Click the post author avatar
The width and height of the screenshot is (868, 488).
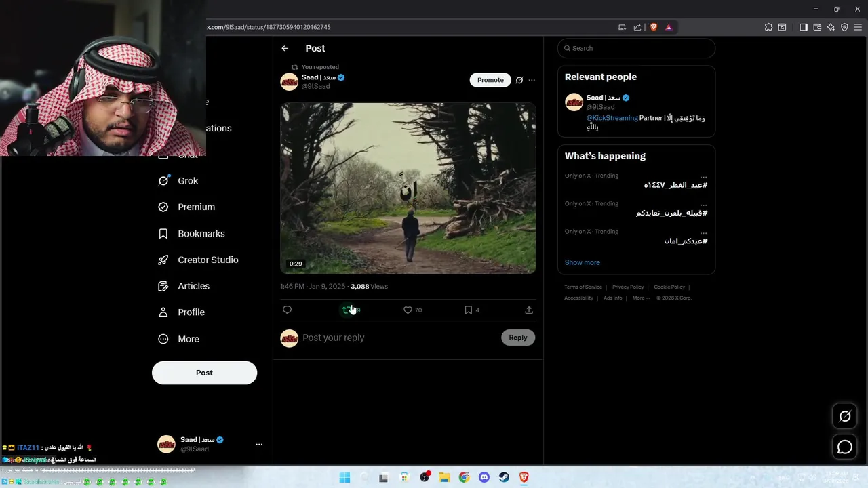290,81
